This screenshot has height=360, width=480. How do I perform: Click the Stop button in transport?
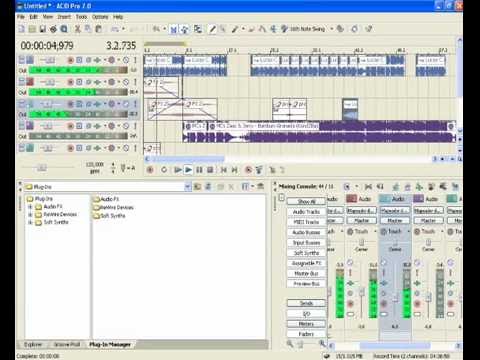210,170
